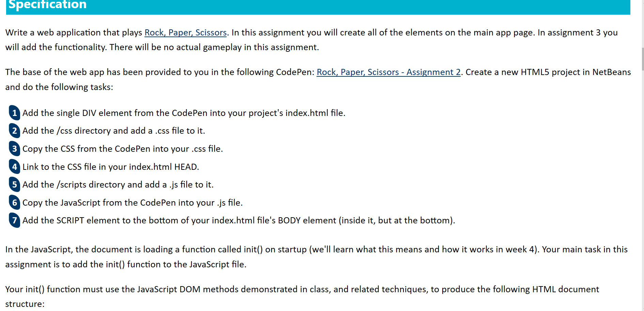The width and height of the screenshot is (644, 311).
Task: Click the number 5 step badge
Action: 14,184
